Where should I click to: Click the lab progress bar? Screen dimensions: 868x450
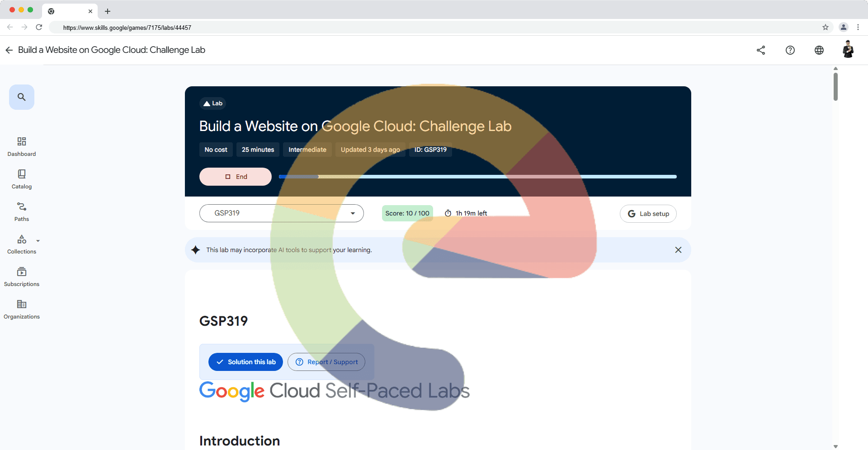click(478, 177)
